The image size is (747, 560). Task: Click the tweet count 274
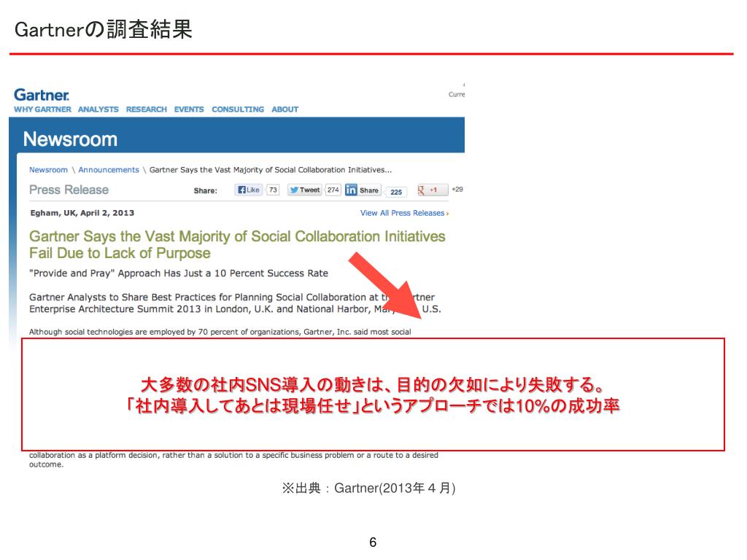[333, 190]
